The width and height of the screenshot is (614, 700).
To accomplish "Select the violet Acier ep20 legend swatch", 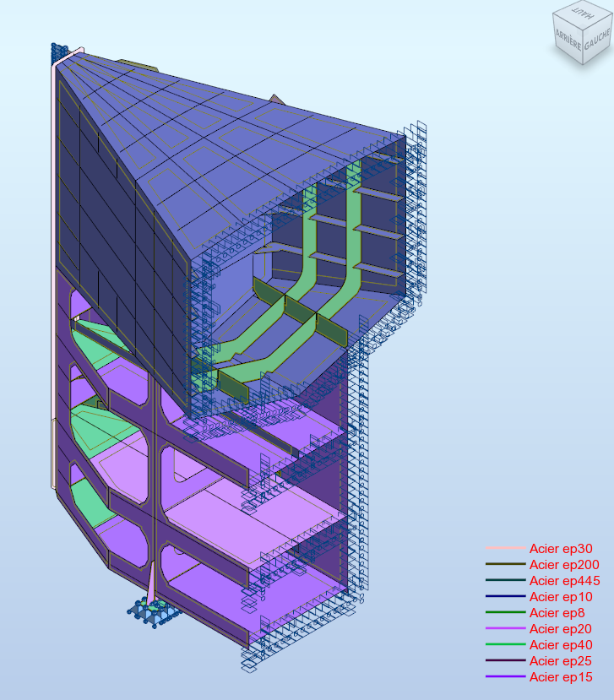I will (x=505, y=629).
